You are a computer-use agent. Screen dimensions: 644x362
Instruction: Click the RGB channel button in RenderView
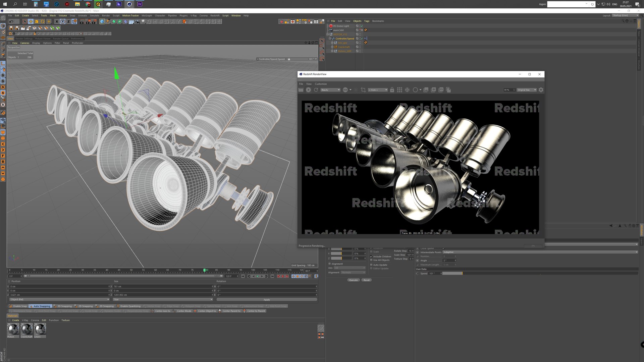(345, 90)
